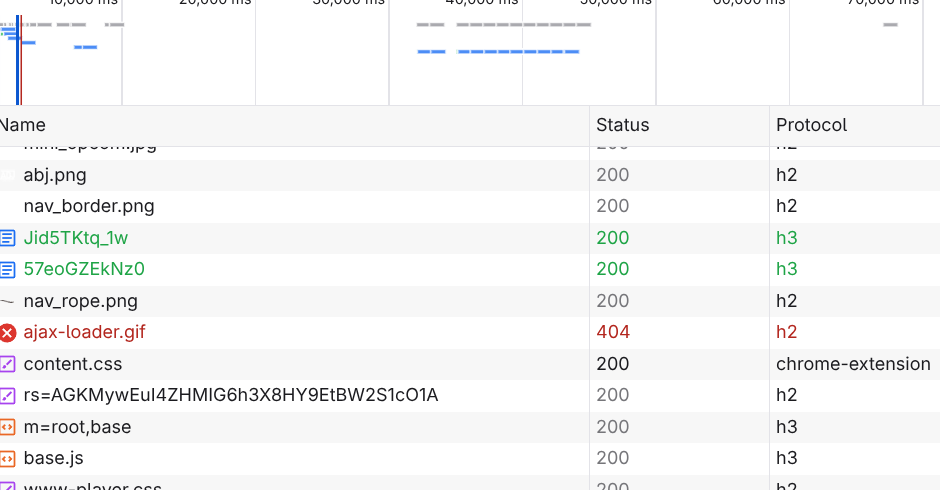Sort by the Protocol column header
Screen dimensions: 940x490
tap(855, 125)
